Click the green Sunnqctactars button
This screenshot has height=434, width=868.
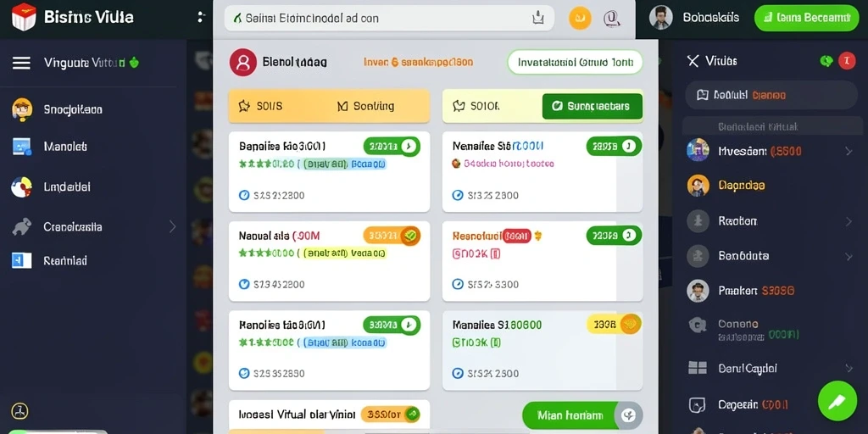pyautogui.click(x=592, y=106)
